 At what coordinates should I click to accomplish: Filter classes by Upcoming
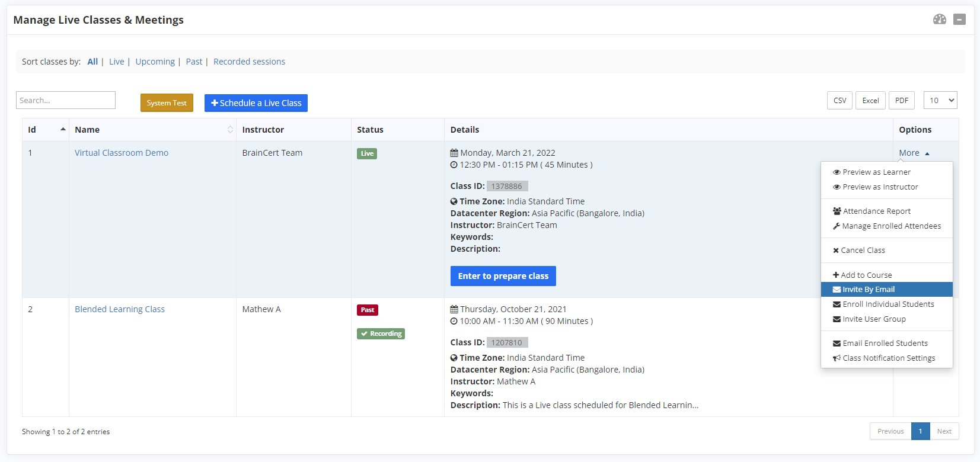[x=155, y=62]
